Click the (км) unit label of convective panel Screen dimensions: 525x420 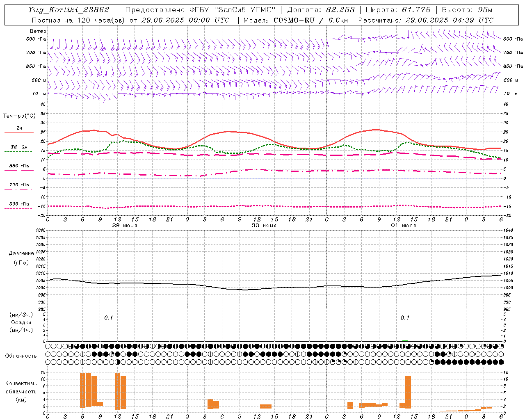pos(21,399)
